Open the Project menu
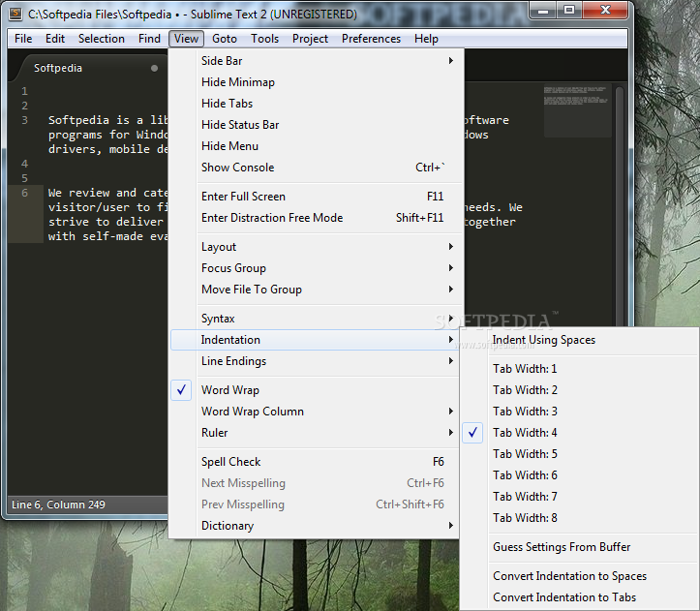 (310, 39)
